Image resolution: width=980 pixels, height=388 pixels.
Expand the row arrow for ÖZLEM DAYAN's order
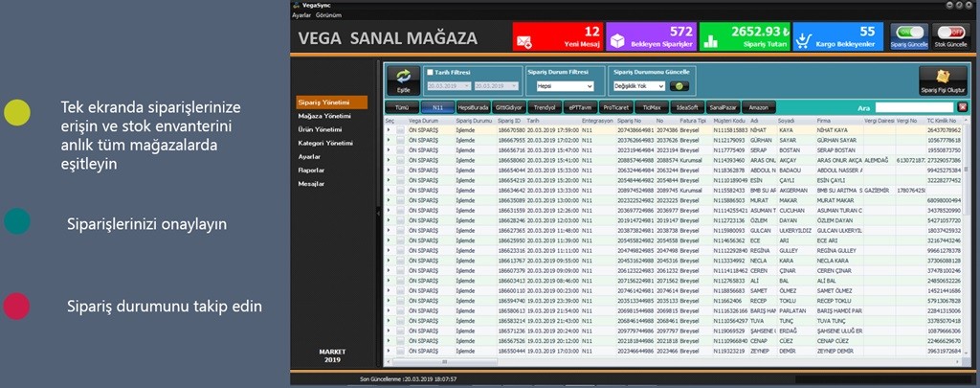click(x=389, y=220)
